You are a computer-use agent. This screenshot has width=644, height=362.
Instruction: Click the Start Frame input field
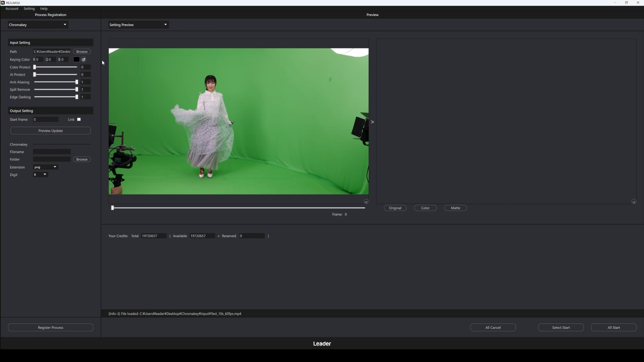coord(46,119)
